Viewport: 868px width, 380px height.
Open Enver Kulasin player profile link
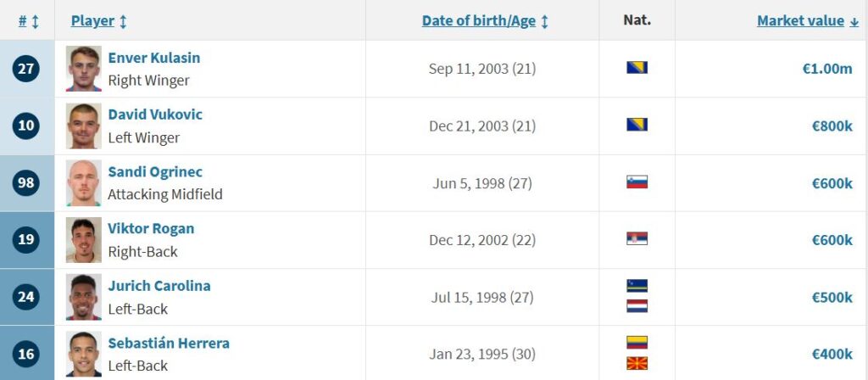(x=154, y=58)
